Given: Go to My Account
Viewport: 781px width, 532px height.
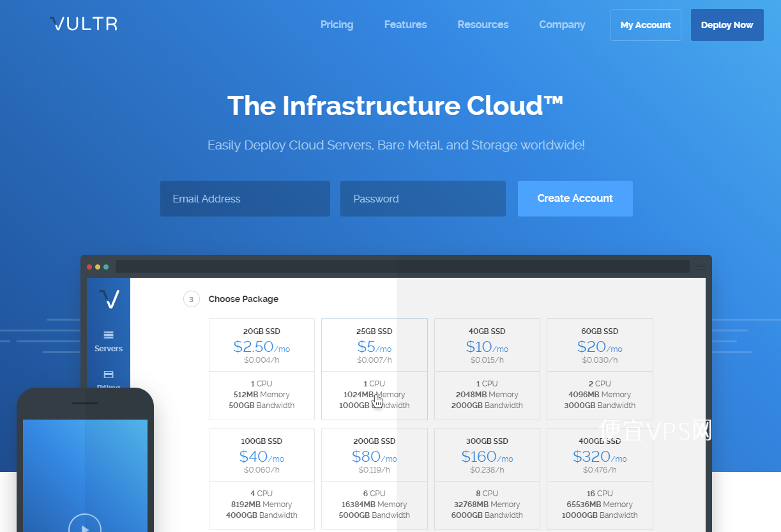Looking at the screenshot, I should click(x=646, y=25).
